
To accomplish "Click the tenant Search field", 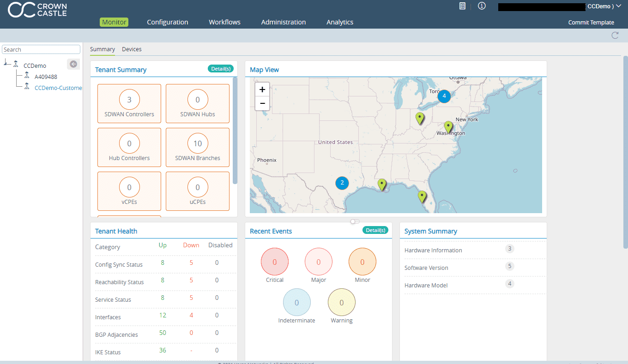I will (x=41, y=49).
